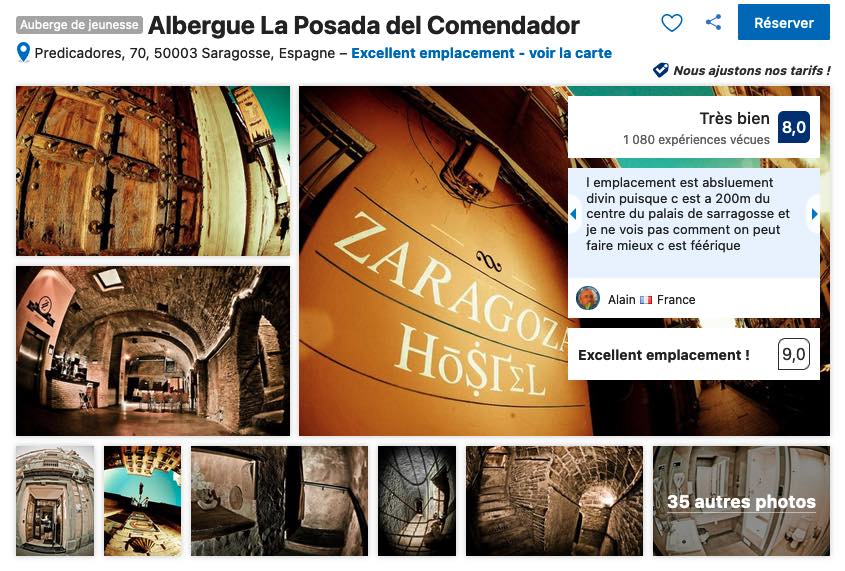The image size is (845, 571).
Task: Click the 'Auberge de jeunesse' badge
Action: [x=80, y=25]
